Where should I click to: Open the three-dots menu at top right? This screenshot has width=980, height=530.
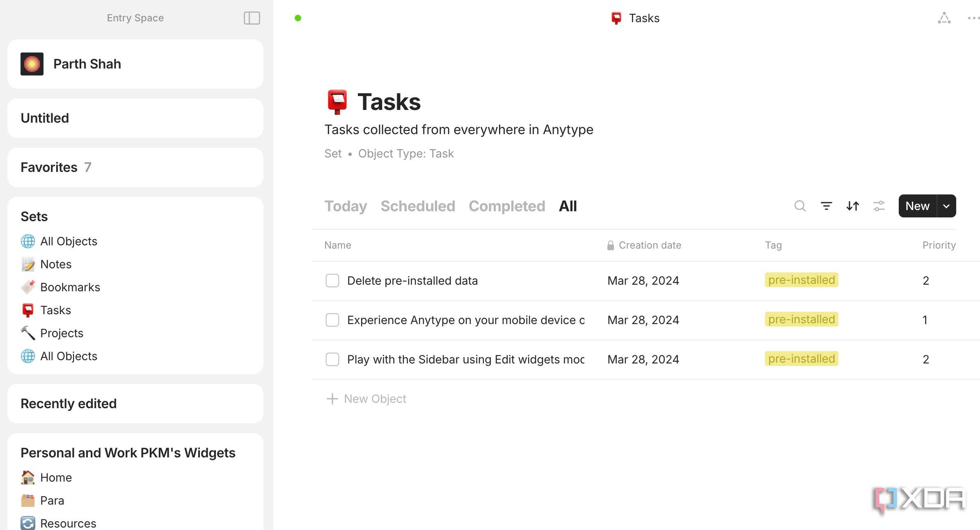(974, 18)
